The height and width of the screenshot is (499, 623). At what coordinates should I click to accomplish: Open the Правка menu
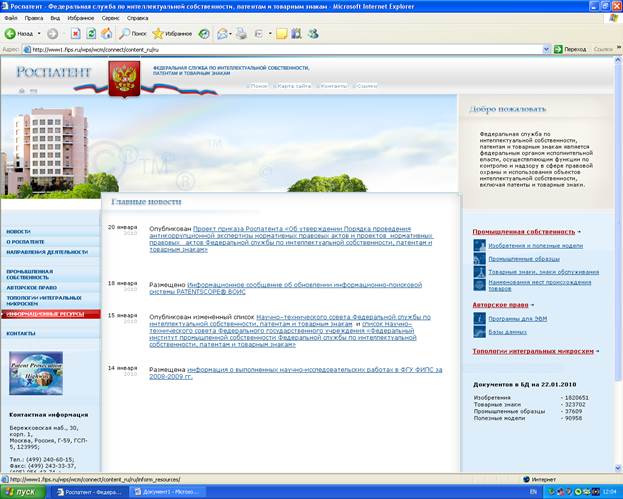(x=34, y=18)
